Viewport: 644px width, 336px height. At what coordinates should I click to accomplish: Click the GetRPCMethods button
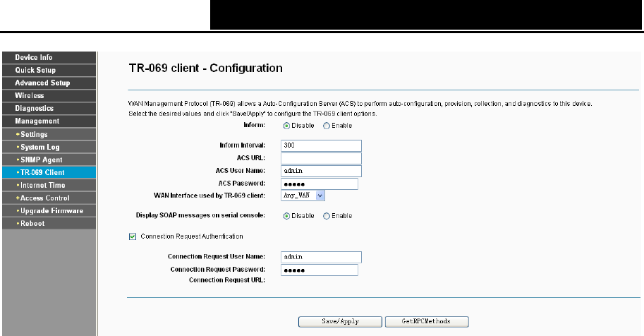point(427,322)
